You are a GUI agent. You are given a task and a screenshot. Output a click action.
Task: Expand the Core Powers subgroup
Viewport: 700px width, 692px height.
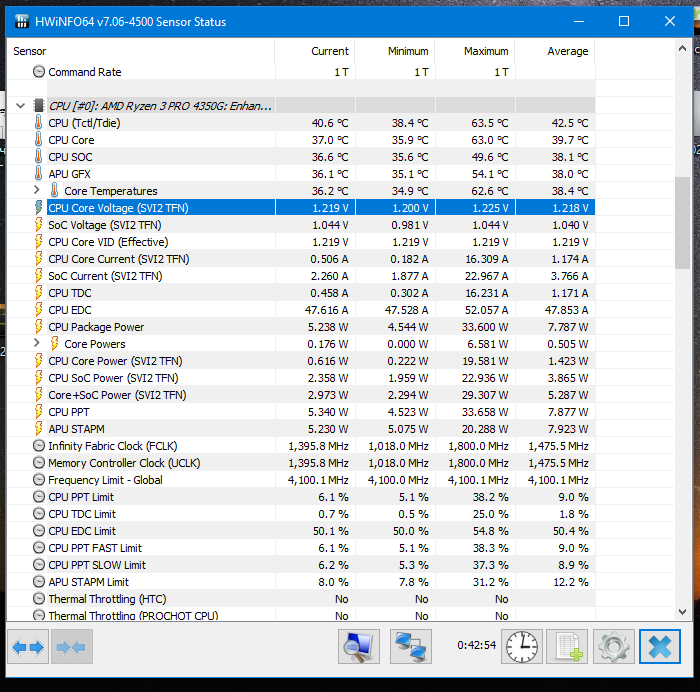pyautogui.click(x=37, y=343)
